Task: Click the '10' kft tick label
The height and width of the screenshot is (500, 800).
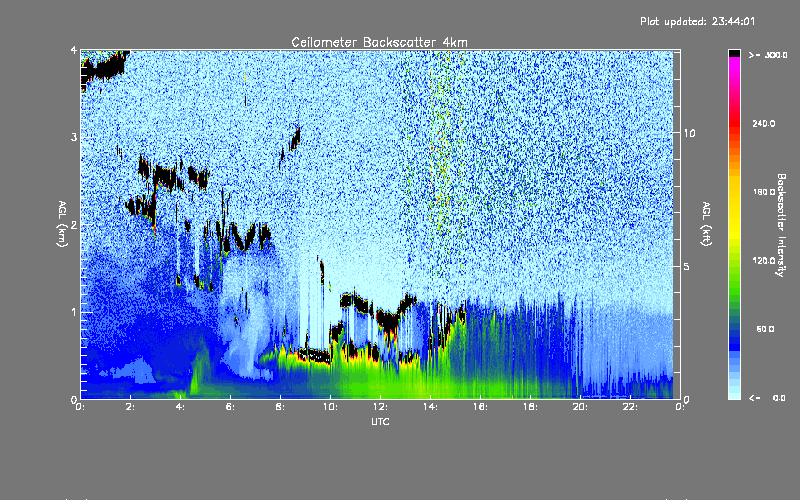Action: 689,133
